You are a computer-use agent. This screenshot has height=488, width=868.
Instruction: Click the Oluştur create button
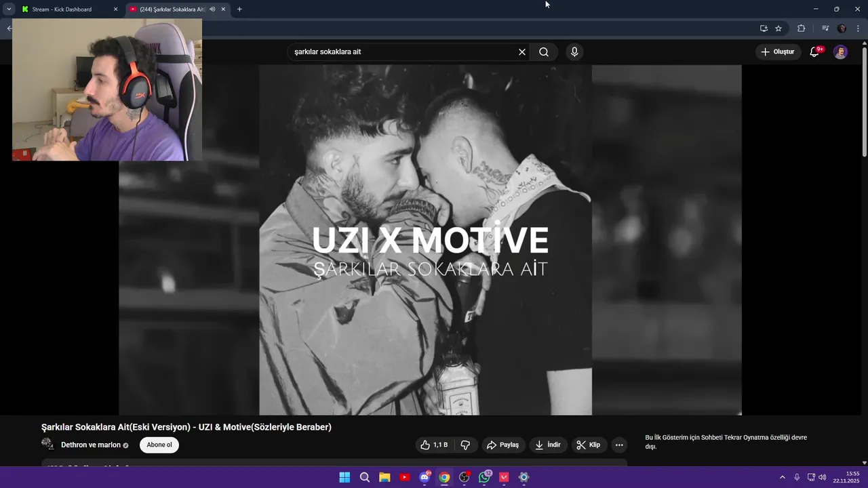(x=778, y=52)
